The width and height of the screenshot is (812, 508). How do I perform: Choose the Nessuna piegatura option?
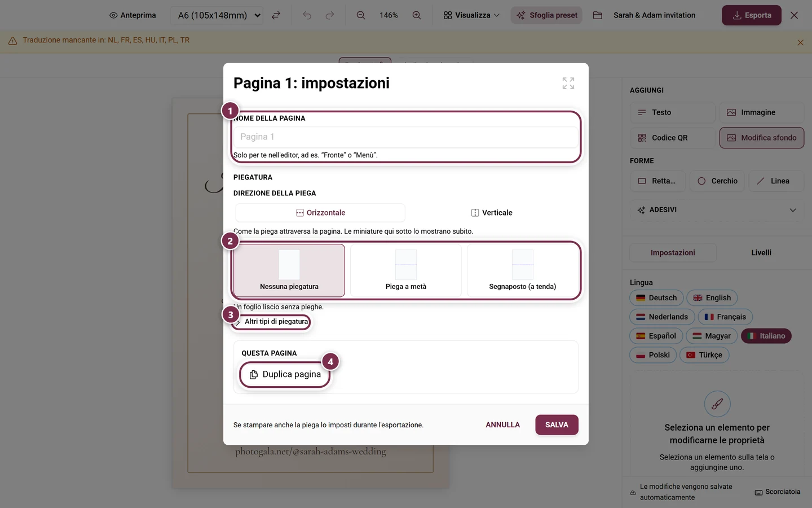click(289, 270)
